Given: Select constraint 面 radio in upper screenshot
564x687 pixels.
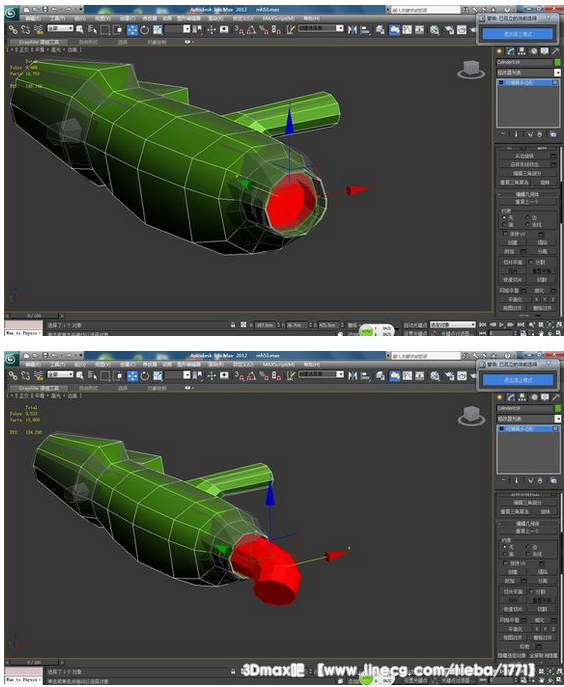Looking at the screenshot, I should tap(504, 224).
